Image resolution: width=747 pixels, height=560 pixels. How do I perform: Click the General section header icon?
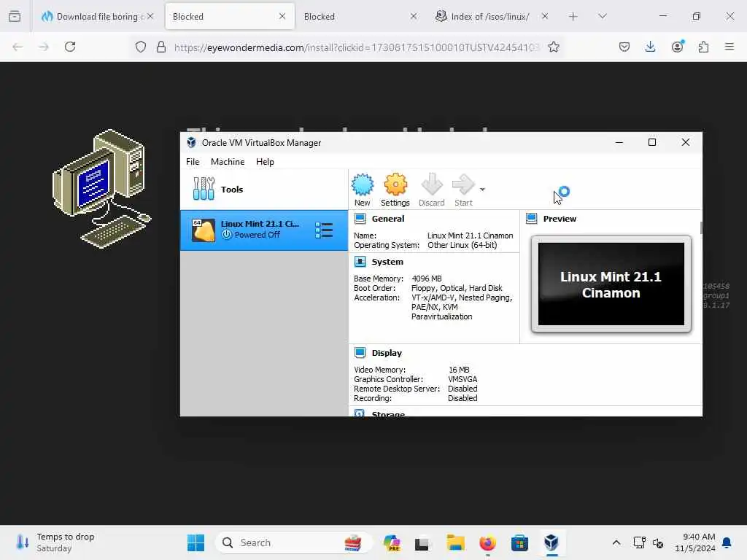coord(360,219)
